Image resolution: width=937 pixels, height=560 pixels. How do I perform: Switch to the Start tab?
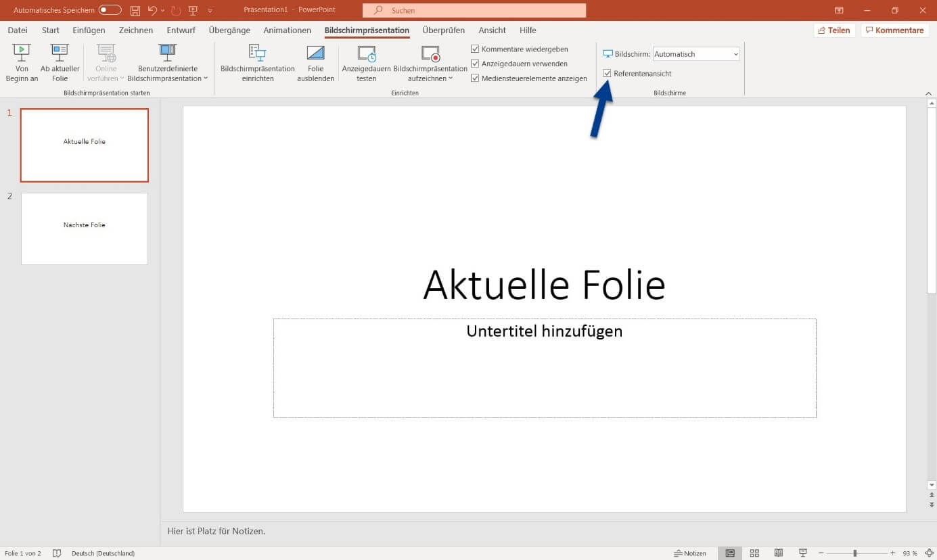51,30
